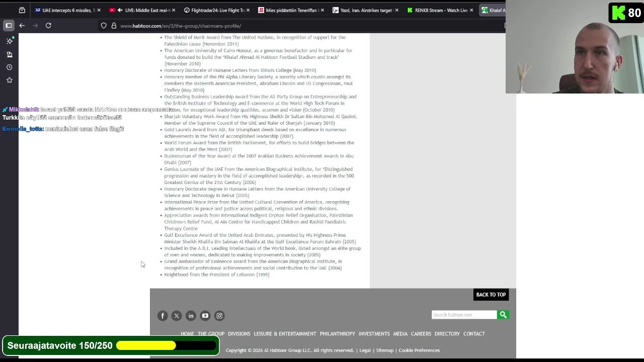This screenshot has width=644, height=362.
Task: Close the RENK8 Stream tab
Action: [x=471, y=10]
